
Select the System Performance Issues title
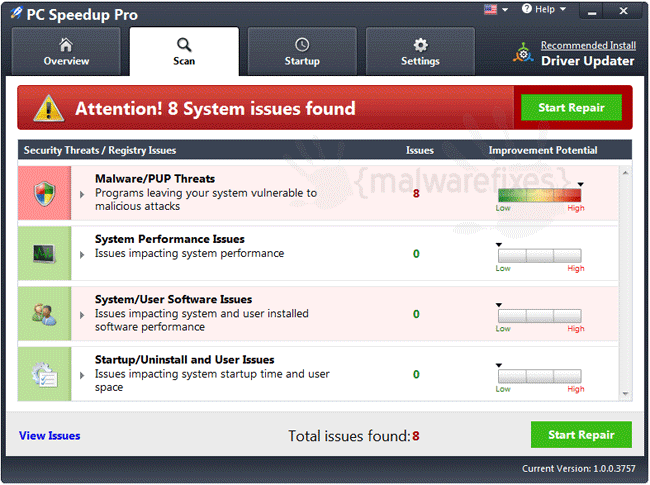pyautogui.click(x=170, y=239)
